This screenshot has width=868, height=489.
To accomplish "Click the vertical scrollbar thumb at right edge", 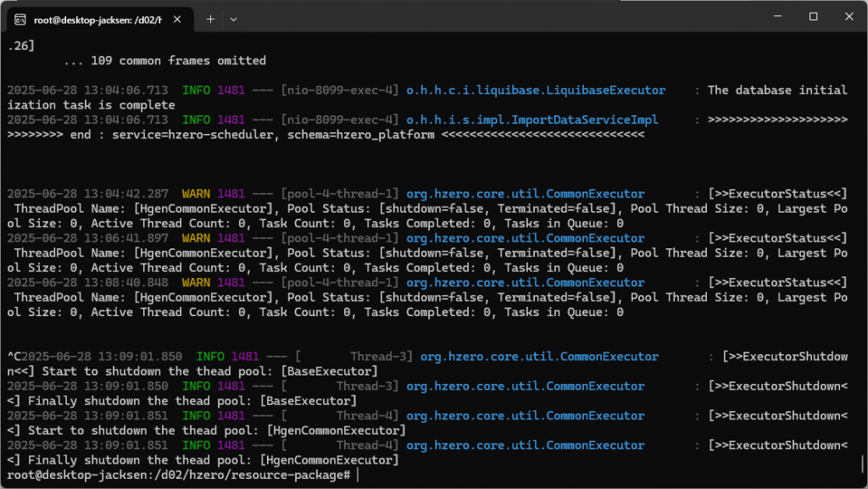I will click(x=863, y=462).
